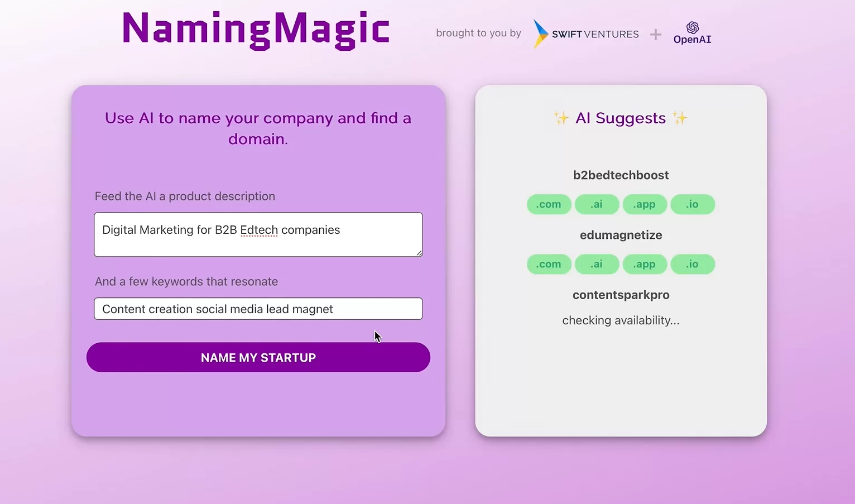Click the NAME MY STARTUP button
This screenshot has height=504, width=855.
[x=258, y=357]
